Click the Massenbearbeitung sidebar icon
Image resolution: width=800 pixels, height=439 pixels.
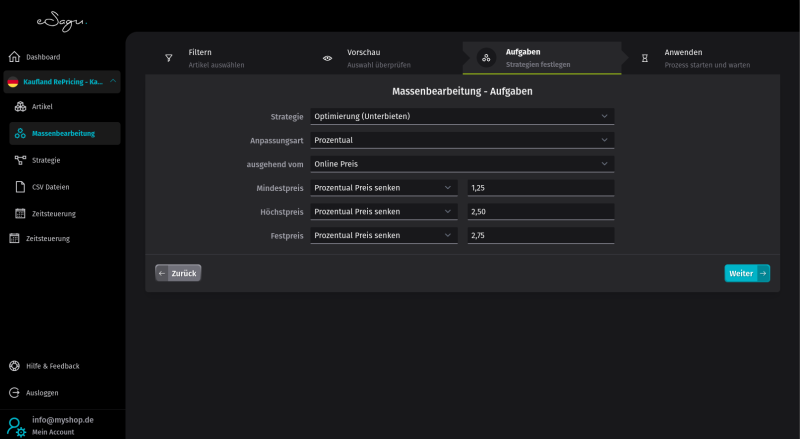(x=20, y=133)
